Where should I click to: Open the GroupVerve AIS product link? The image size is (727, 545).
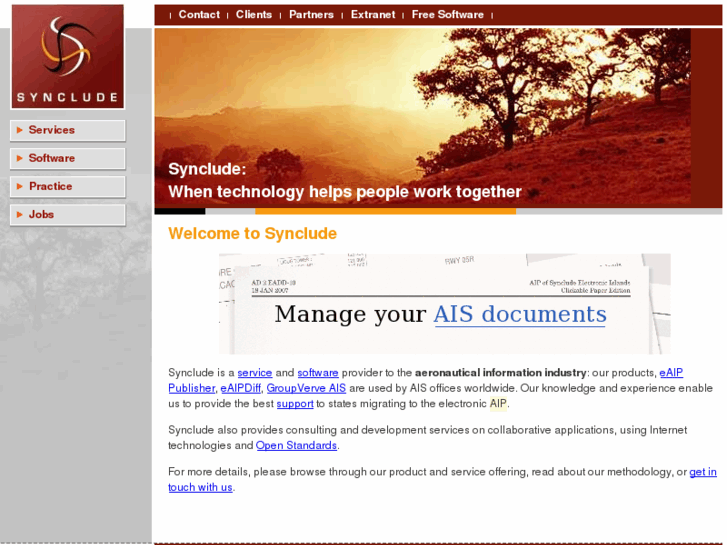[x=306, y=388]
